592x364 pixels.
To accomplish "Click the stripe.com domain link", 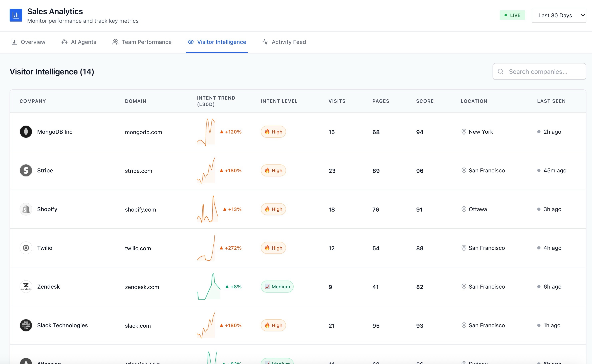I will tap(139, 171).
